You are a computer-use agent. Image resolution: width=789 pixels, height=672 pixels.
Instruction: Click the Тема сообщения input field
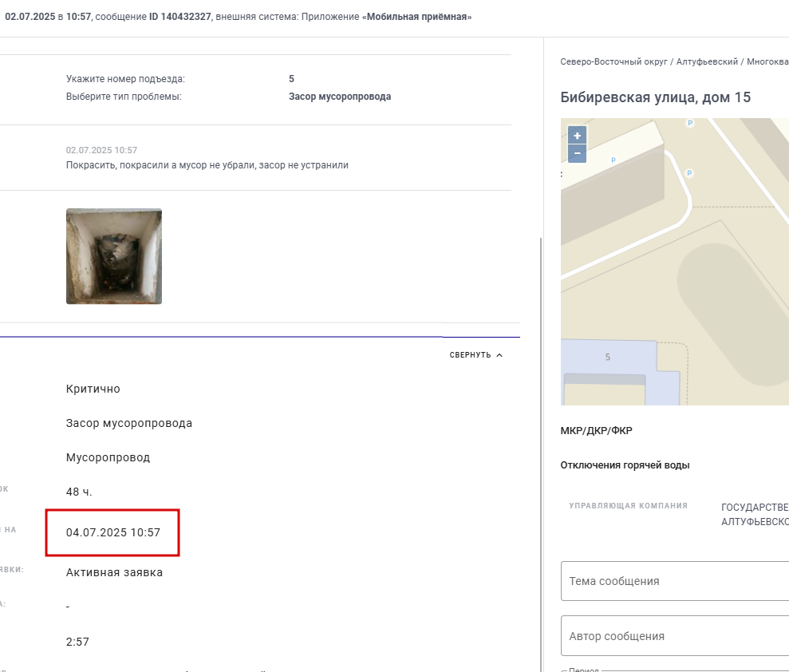point(675,581)
